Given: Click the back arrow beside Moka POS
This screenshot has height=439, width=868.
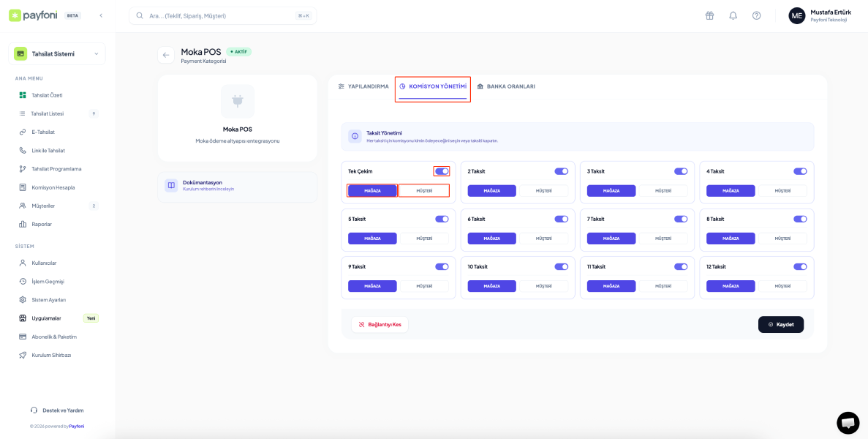Looking at the screenshot, I should [x=166, y=55].
